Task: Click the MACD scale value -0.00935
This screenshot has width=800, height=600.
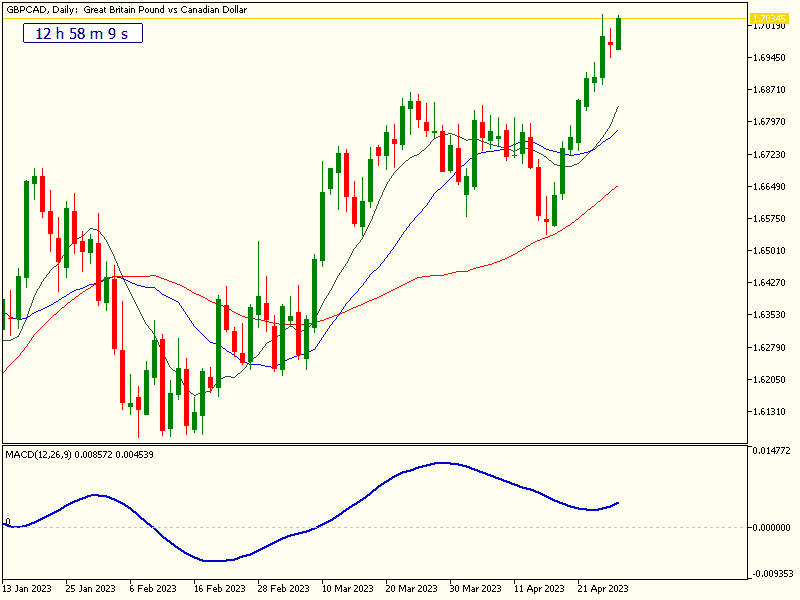Action: coord(770,571)
